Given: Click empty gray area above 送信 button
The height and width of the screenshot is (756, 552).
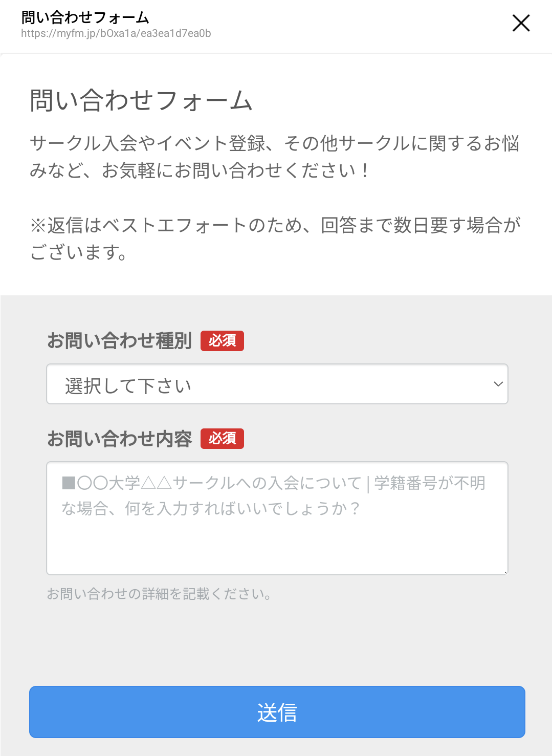Looking at the screenshot, I should click(x=277, y=645).
